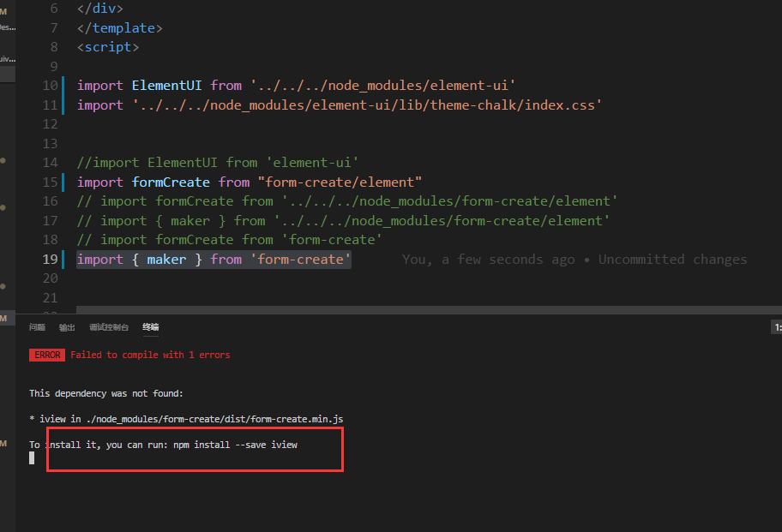This screenshot has width=782, height=532.
Task: Place the cursor at the terminal prompt
Action: 32,457
